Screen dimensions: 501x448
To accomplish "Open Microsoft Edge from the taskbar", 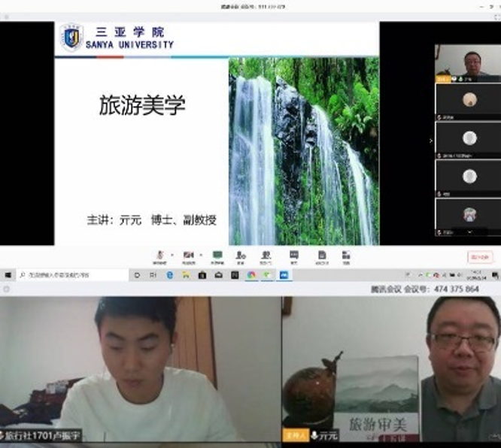I will (170, 276).
